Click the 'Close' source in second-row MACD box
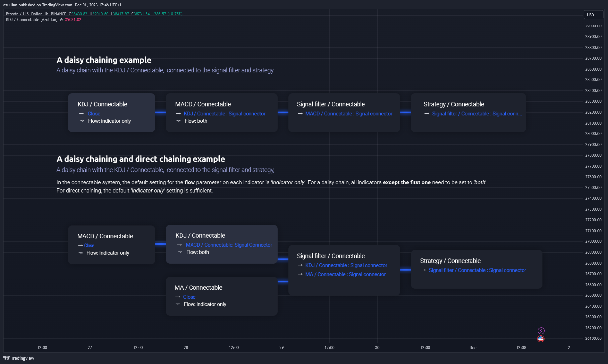Screen dimensions: 608x364 pos(89,246)
